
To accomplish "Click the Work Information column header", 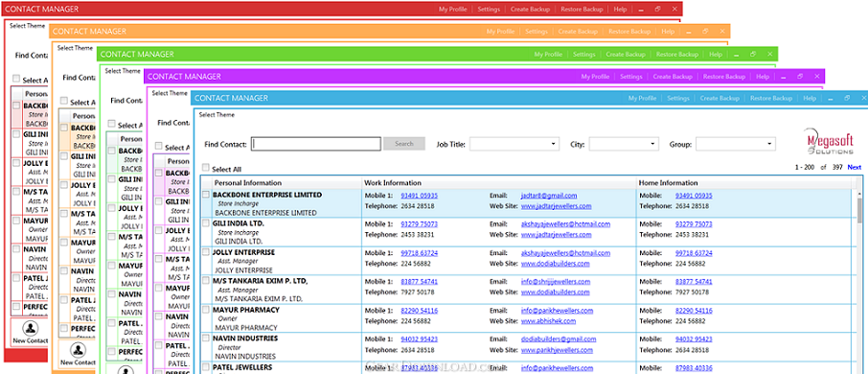I will pyautogui.click(x=393, y=183).
